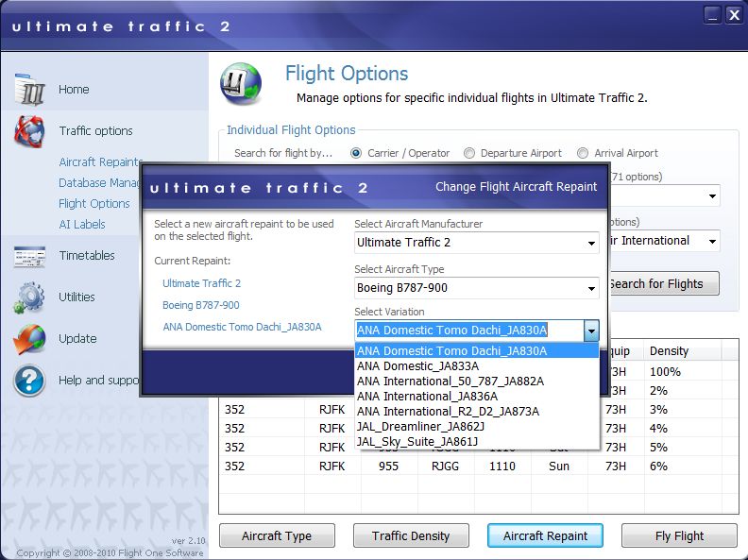Choose ANA International_R2_D2_JA873A variation
The width and height of the screenshot is (748, 560).
point(477,411)
